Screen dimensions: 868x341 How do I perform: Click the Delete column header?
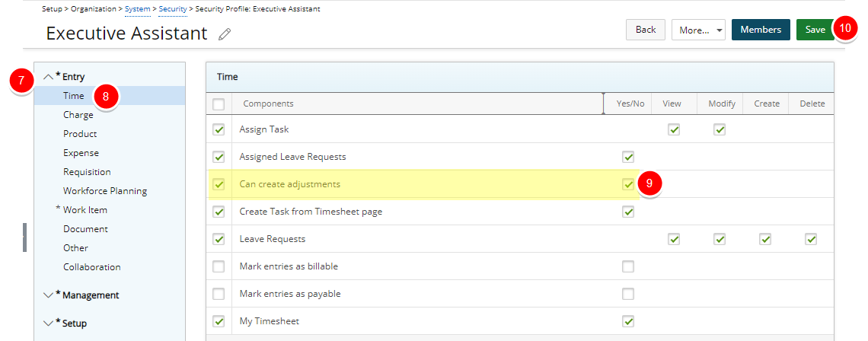pyautogui.click(x=812, y=104)
